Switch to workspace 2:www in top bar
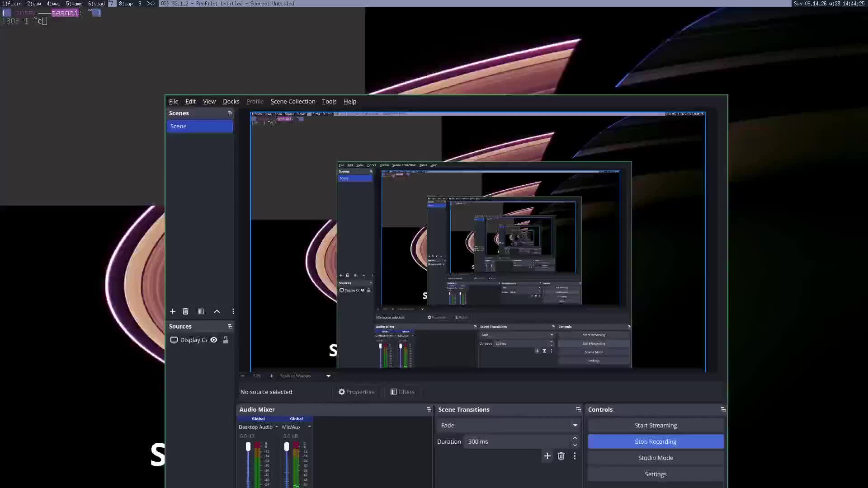This screenshot has width=868, height=488. [34, 3]
